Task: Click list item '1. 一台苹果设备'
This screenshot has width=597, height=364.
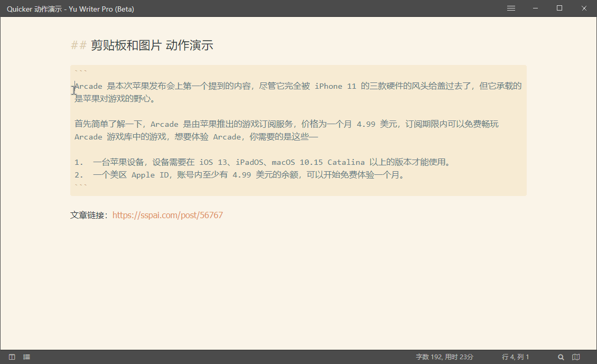Action: tap(263, 162)
